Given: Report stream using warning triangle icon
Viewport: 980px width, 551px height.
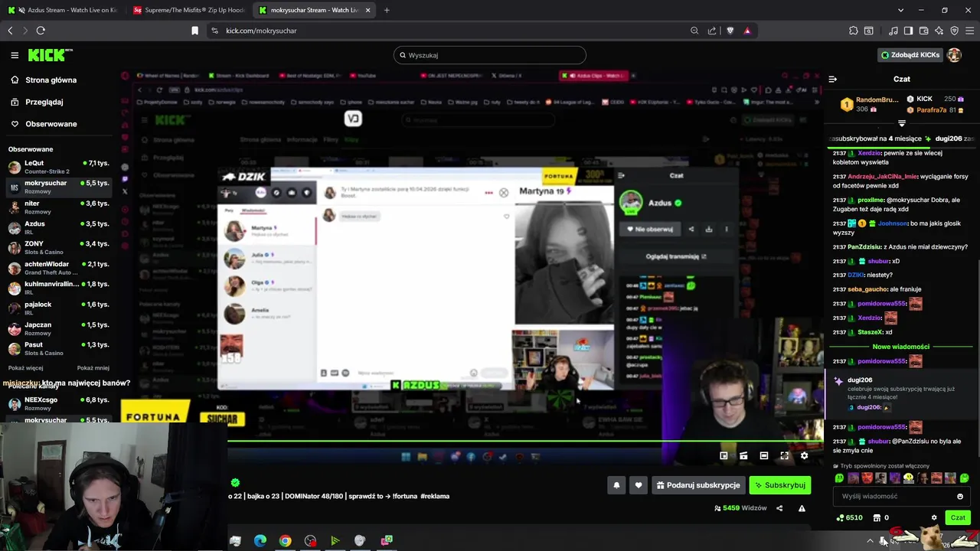Looking at the screenshot, I should [802, 508].
